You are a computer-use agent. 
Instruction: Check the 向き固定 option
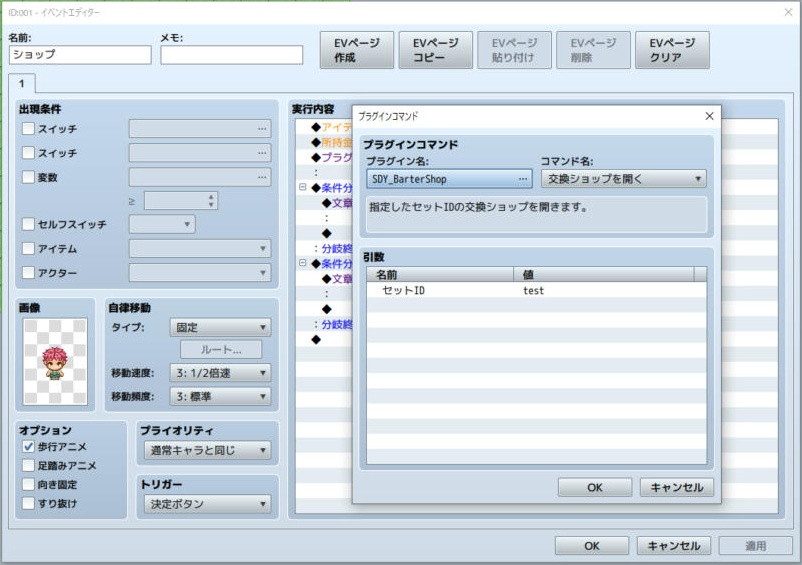pyautogui.click(x=28, y=484)
